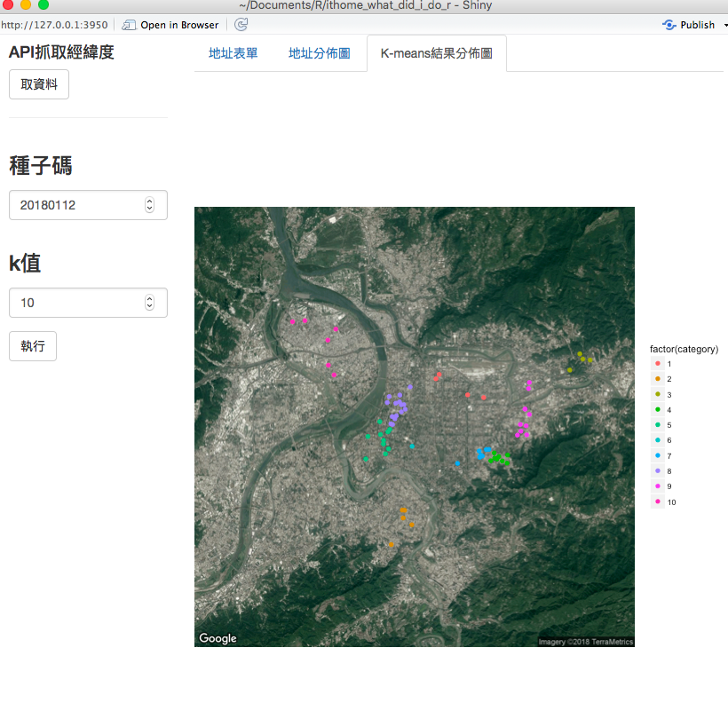The image size is (728, 703).
Task: Open the Publish dropdown arrow
Action: click(x=725, y=25)
